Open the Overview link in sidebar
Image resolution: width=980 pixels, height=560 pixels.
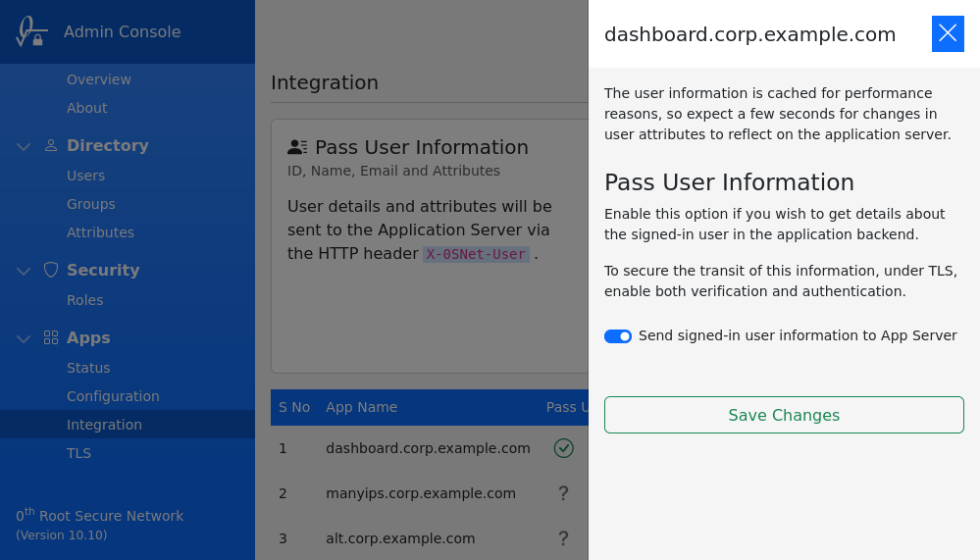click(x=98, y=79)
